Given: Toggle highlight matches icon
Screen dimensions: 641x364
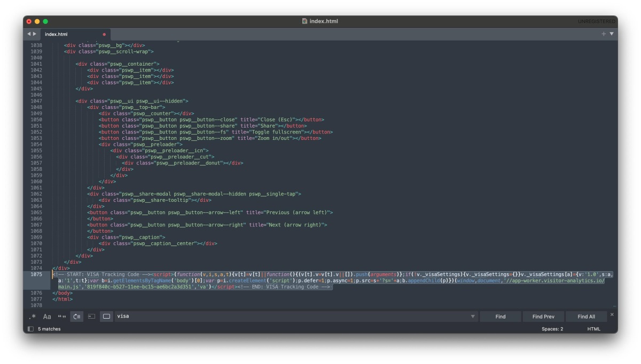Looking at the screenshot, I should pyautogui.click(x=106, y=316).
